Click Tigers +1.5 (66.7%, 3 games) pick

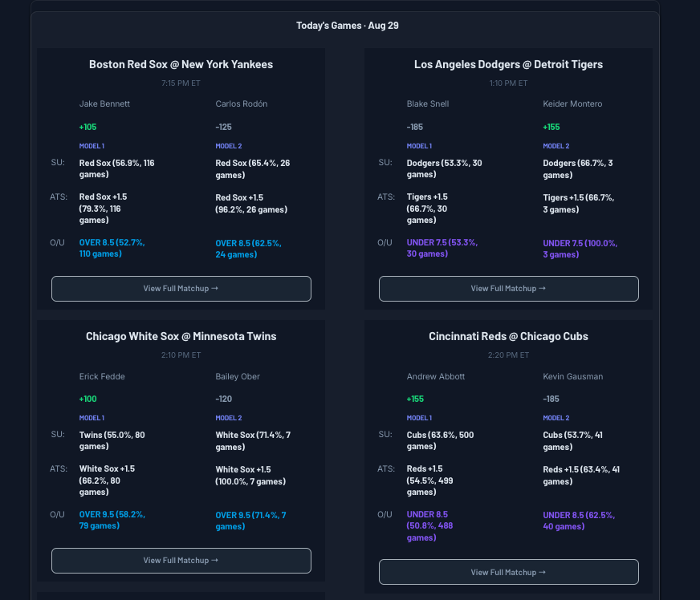(x=579, y=204)
